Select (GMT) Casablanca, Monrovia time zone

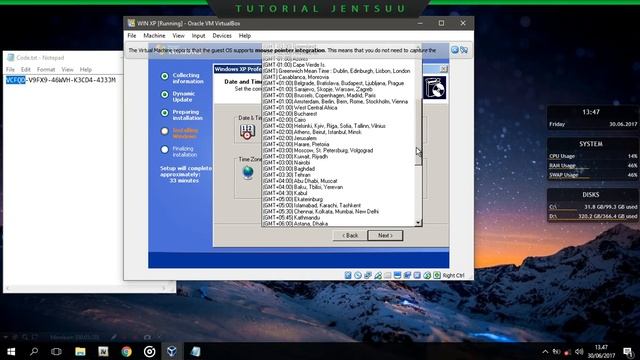coord(338,77)
